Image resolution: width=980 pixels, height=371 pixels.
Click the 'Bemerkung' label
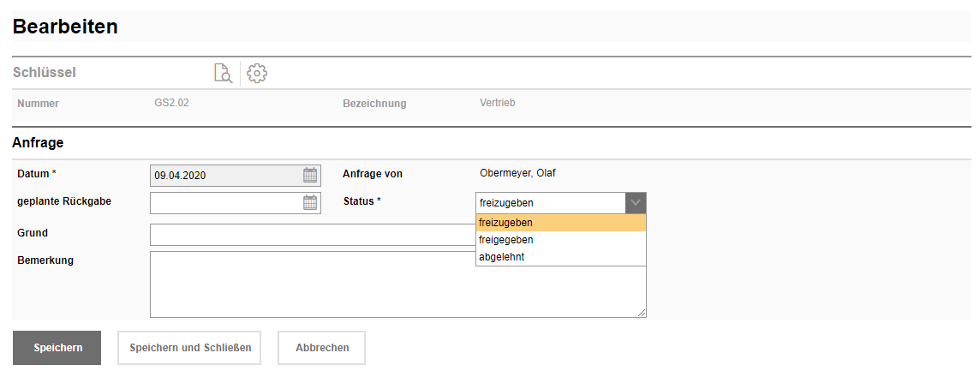click(x=45, y=260)
